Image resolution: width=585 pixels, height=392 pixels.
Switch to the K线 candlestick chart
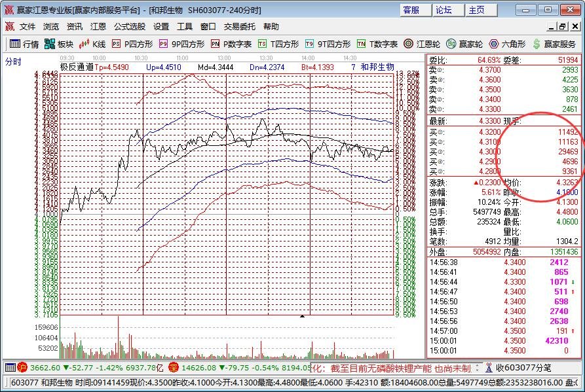pyautogui.click(x=92, y=44)
